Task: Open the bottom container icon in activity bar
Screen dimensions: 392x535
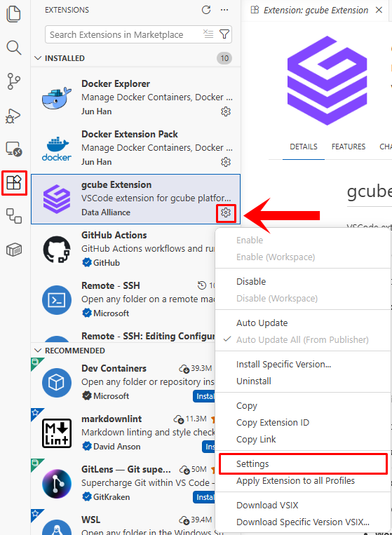Action: [x=14, y=250]
